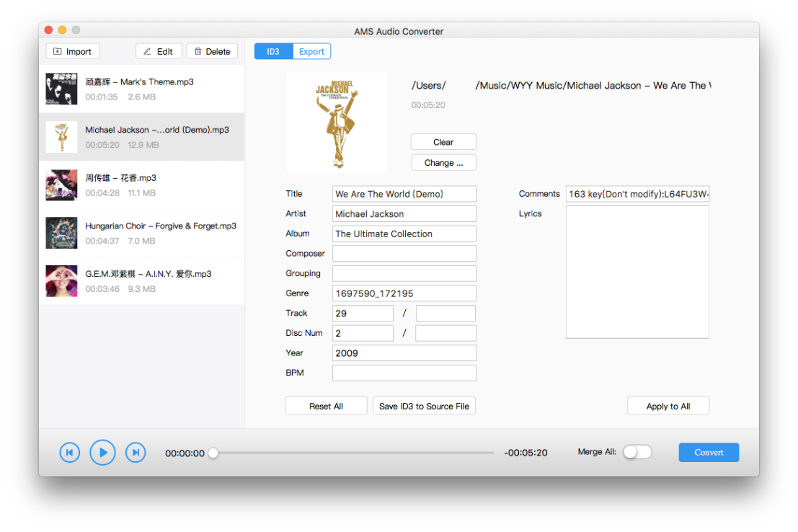Click the Comments input field
Image resolution: width=798 pixels, height=532 pixels.
point(638,194)
